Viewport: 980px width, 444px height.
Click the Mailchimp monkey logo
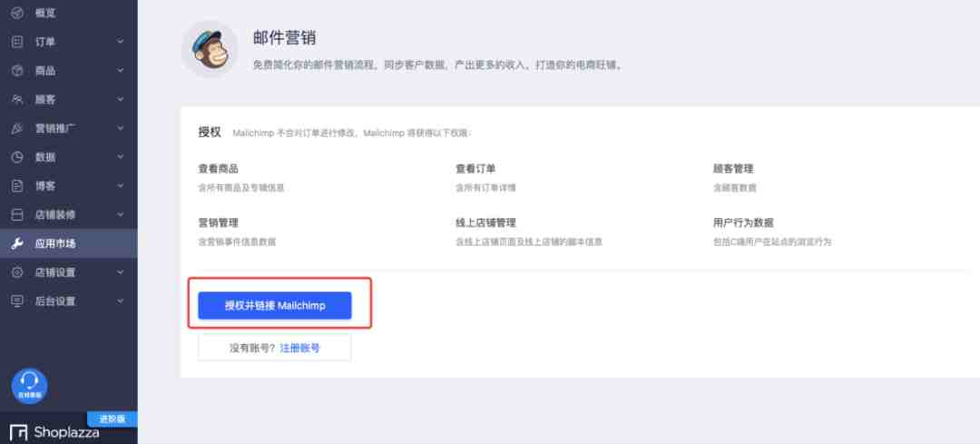click(x=210, y=49)
